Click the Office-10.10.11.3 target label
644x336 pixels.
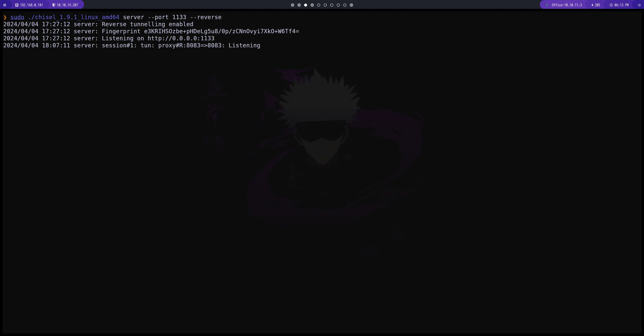(567, 5)
